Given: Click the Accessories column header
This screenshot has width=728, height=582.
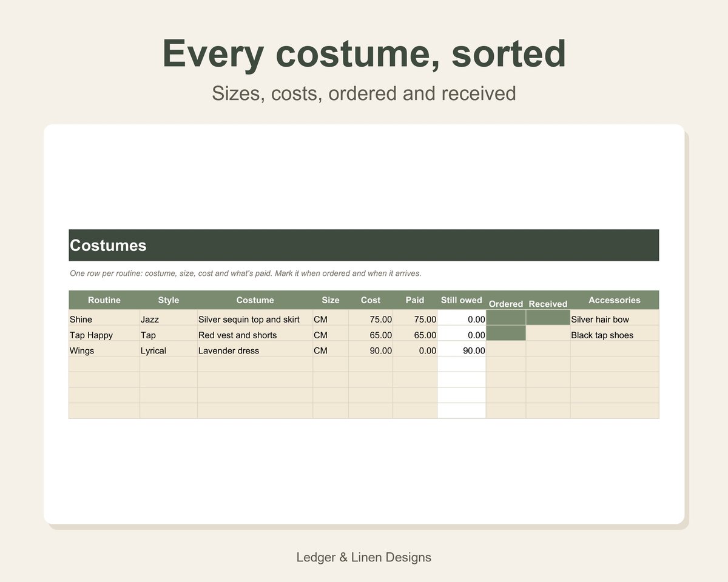Looking at the screenshot, I should pos(615,300).
